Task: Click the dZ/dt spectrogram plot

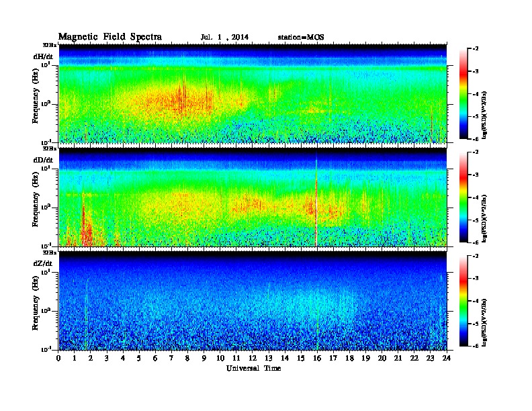Action: tap(253, 301)
